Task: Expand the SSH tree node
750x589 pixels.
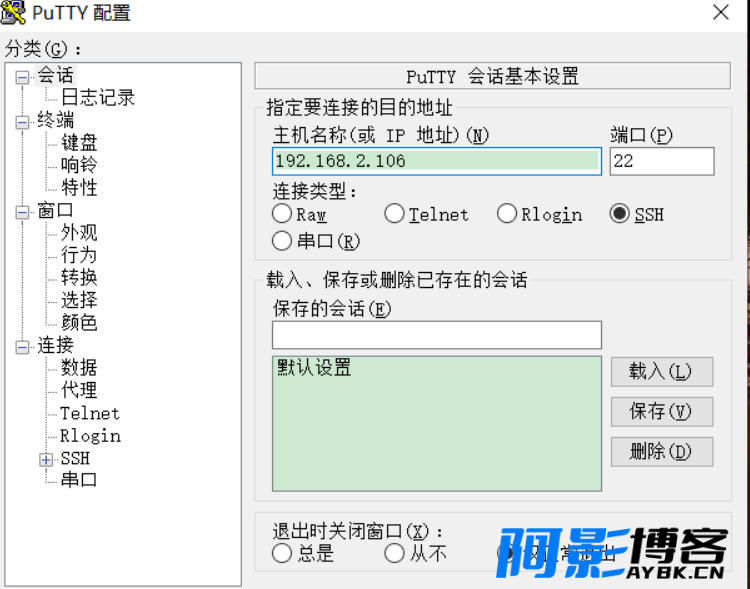Action: 46,460
